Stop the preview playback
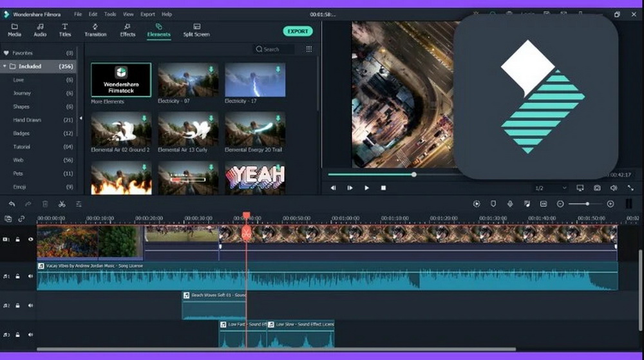Image resolution: width=644 pixels, height=360 pixels. tap(383, 188)
